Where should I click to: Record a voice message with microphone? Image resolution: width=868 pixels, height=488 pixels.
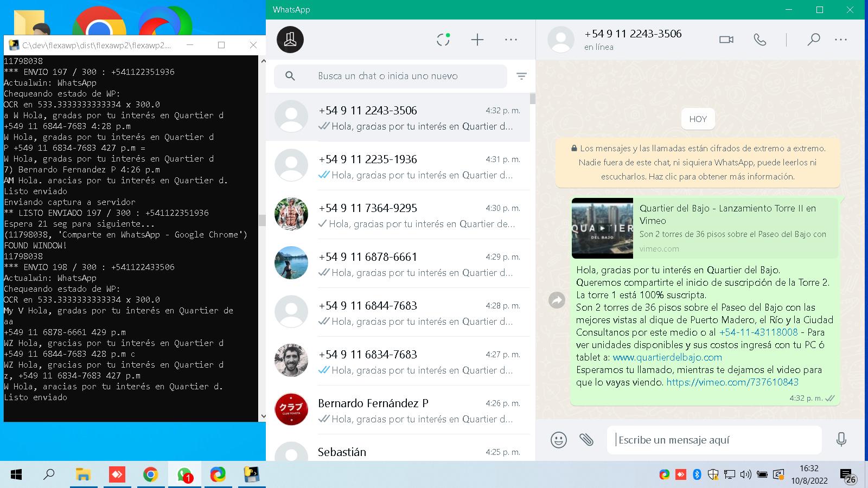coord(841,439)
